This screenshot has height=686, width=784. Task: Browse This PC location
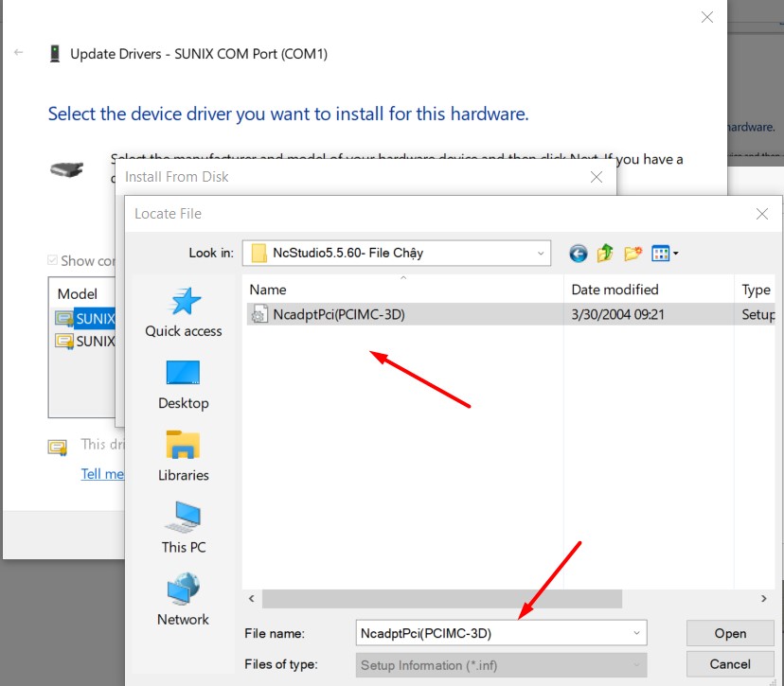point(183,528)
